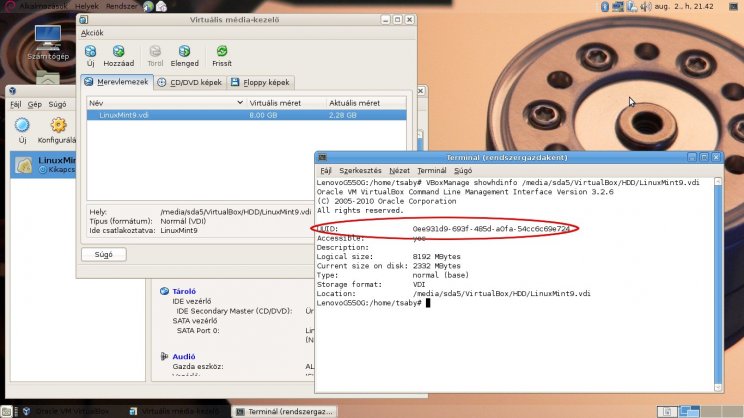Click the network connection tray icon
This screenshot has width=744, height=418.
tap(618, 6)
